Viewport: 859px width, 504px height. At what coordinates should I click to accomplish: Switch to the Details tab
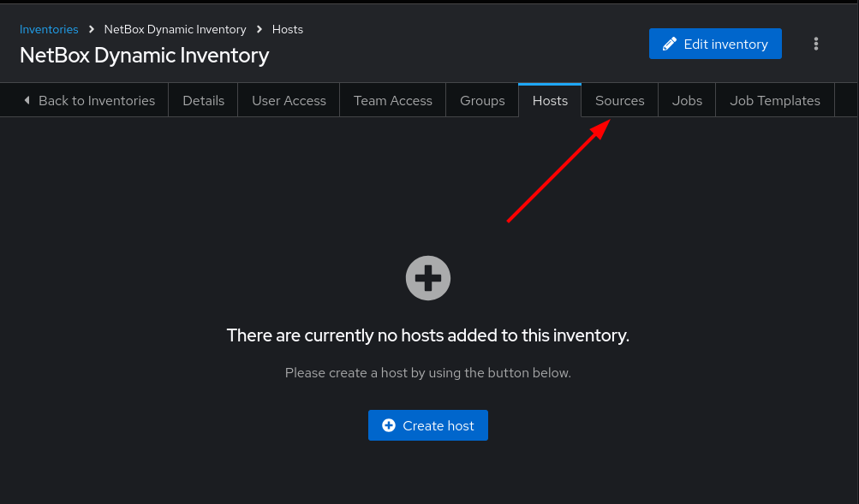(203, 101)
